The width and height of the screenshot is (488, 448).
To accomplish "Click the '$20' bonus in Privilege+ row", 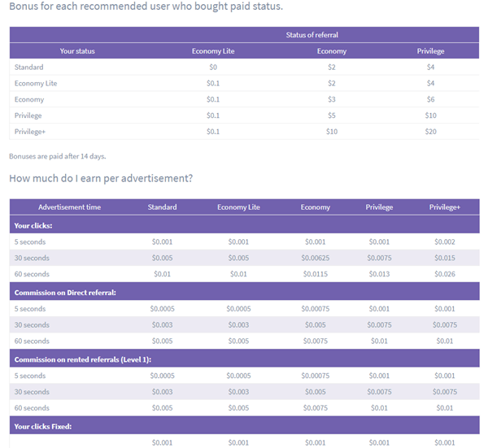I will [x=431, y=132].
